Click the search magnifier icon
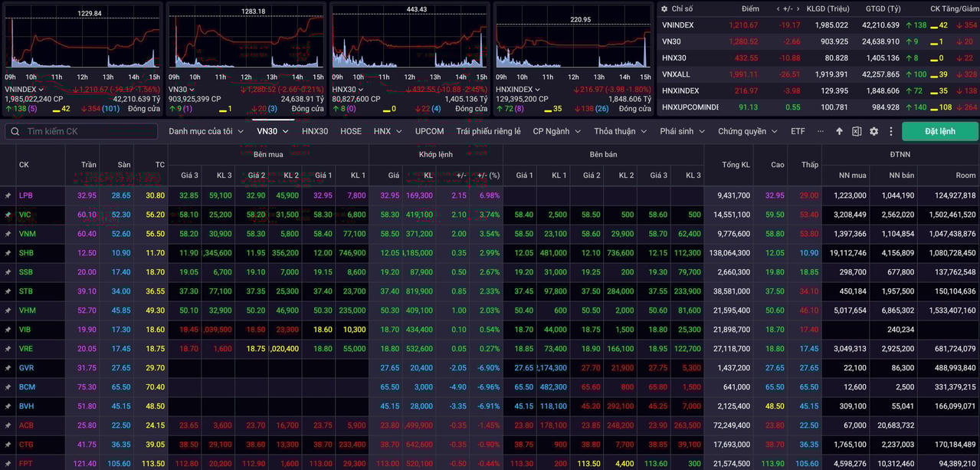 15,131
